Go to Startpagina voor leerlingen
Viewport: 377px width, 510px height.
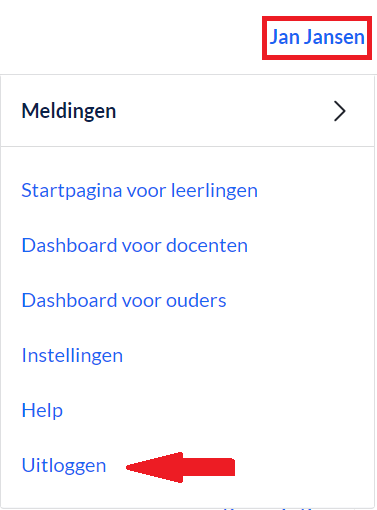pyautogui.click(x=139, y=191)
